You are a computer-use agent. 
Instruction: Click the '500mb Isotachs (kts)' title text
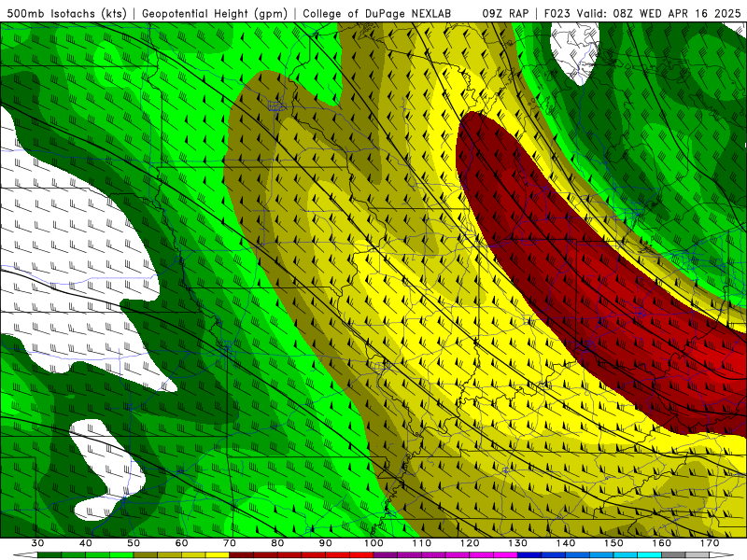tap(66, 14)
